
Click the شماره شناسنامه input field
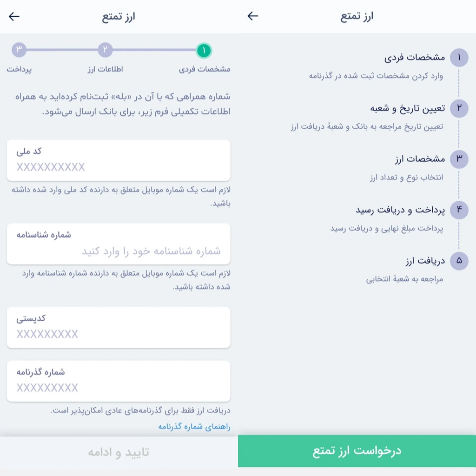(x=119, y=244)
